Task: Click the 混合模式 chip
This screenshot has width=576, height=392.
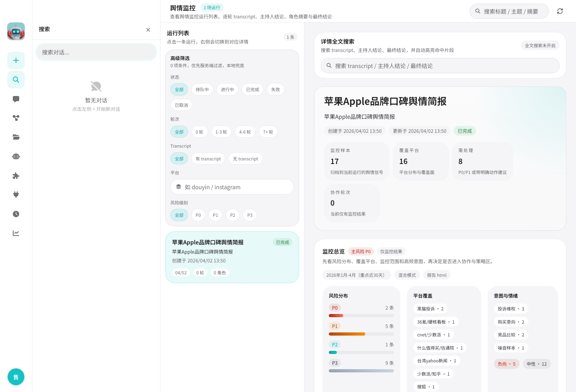Action: 407,275
